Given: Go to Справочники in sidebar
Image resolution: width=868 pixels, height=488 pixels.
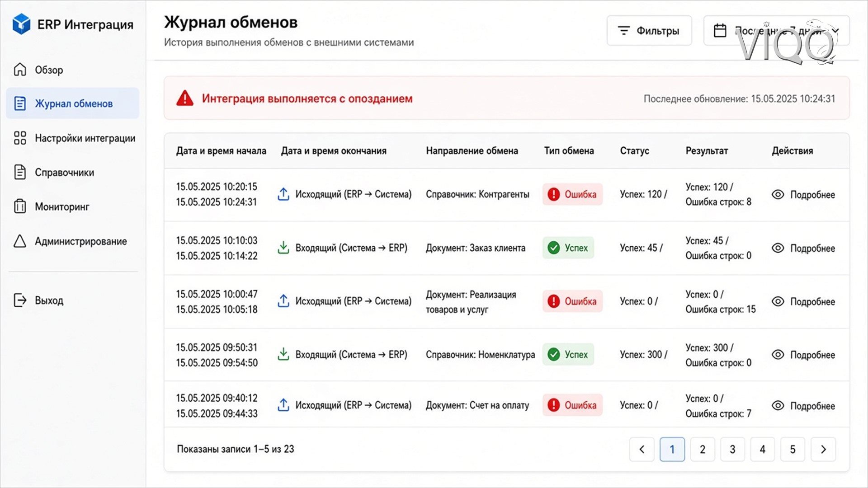Looking at the screenshot, I should 54,173.
